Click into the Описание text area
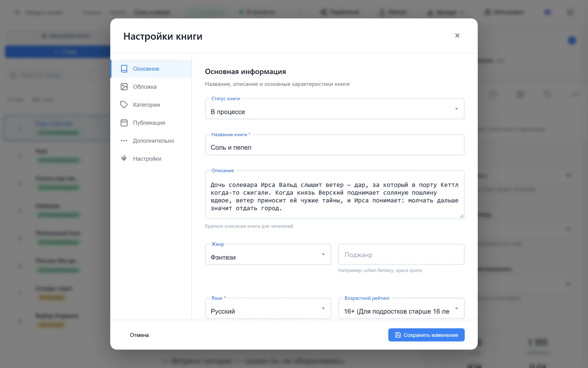The height and width of the screenshot is (368, 588). point(335,195)
